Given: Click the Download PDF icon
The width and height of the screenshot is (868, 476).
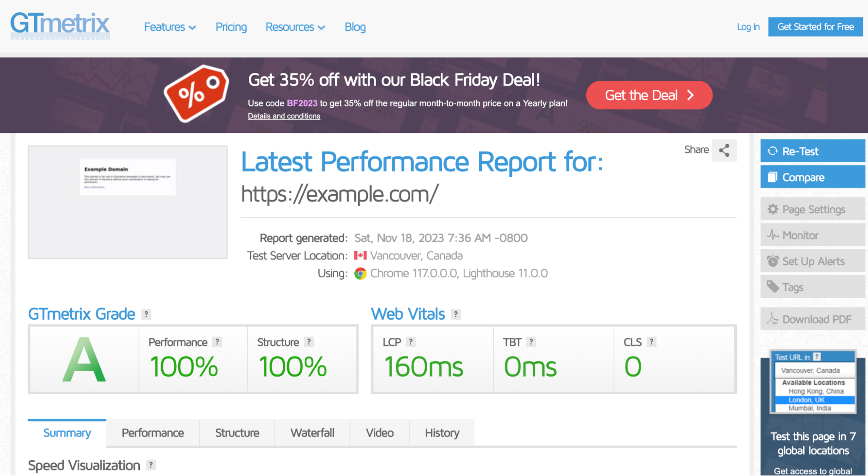Looking at the screenshot, I should point(772,319).
